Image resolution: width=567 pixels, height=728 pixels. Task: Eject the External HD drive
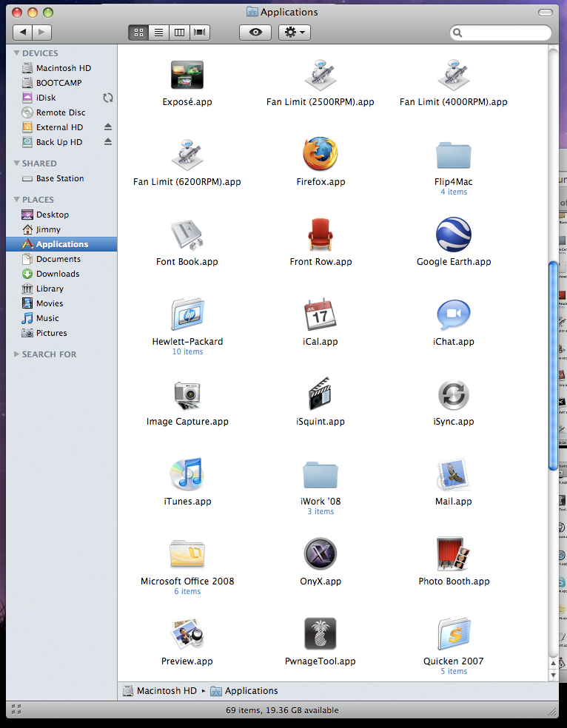click(108, 127)
